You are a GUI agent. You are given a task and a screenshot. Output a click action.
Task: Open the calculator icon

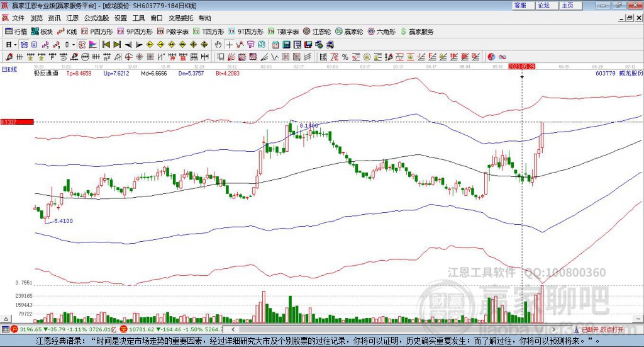point(286,45)
